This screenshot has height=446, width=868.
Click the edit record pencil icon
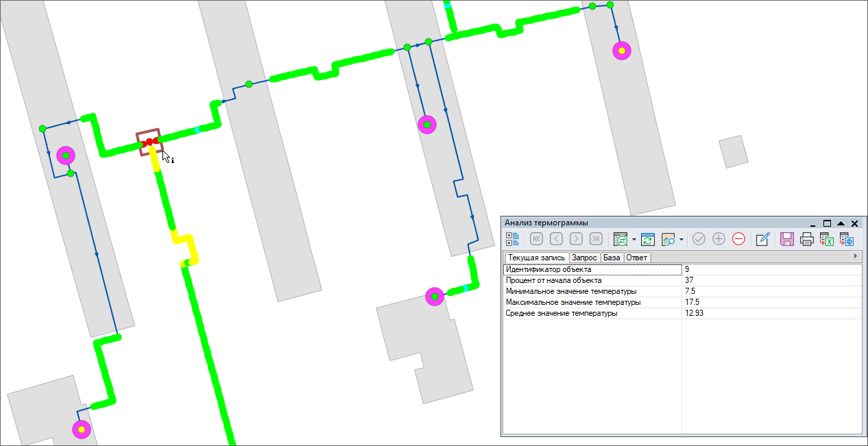click(x=762, y=239)
